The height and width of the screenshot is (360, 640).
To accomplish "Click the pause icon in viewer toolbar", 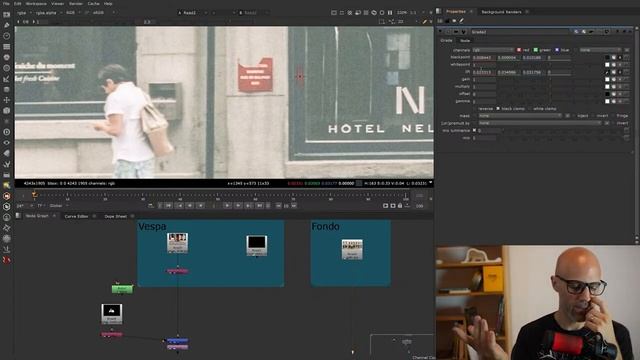I will [x=390, y=13].
